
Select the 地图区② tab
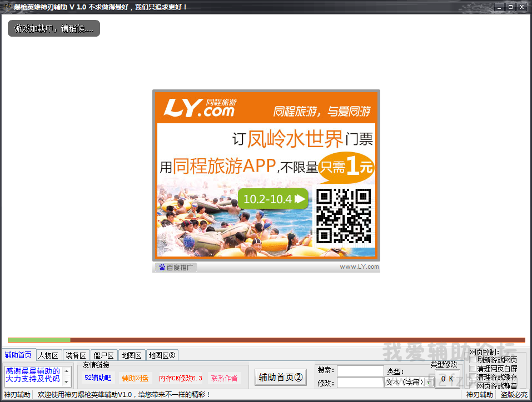(162, 355)
